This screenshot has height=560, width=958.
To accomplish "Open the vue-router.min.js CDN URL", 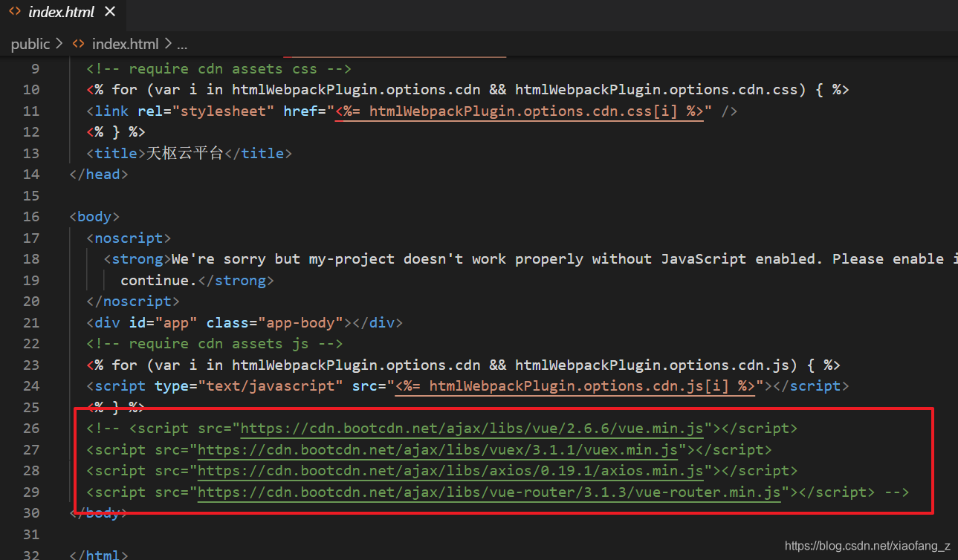I will click(x=489, y=492).
